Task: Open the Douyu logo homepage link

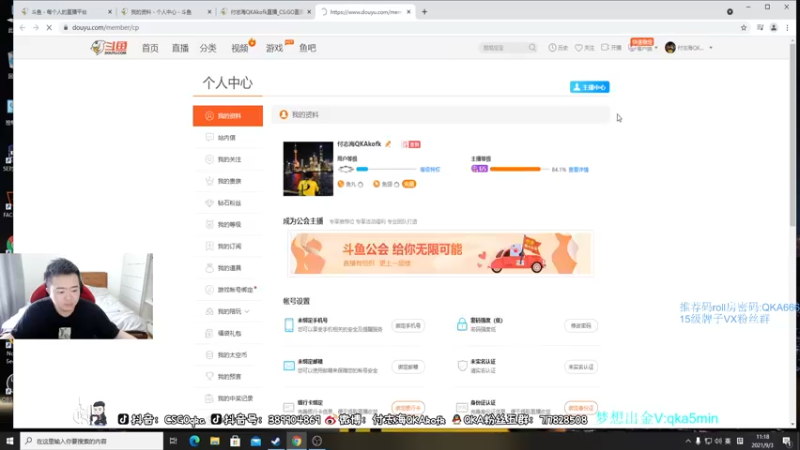Action: [x=109, y=47]
